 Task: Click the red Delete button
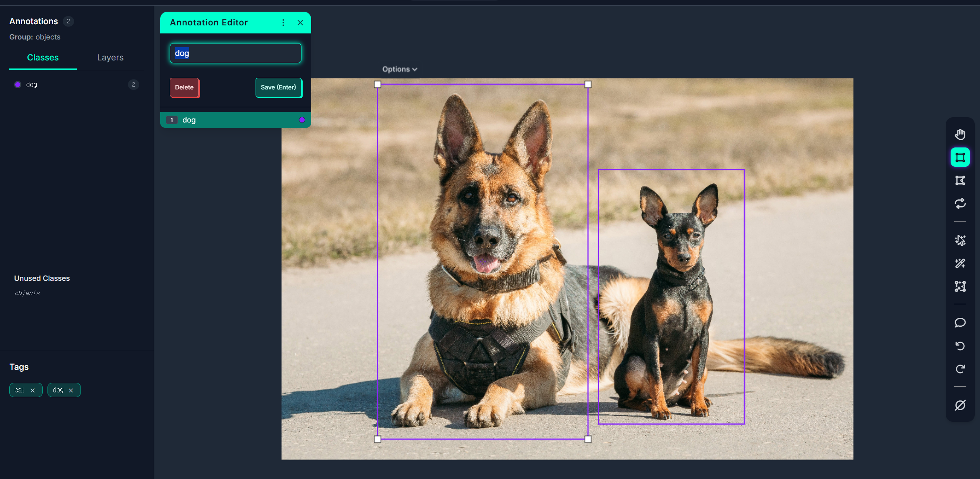pyautogui.click(x=184, y=87)
